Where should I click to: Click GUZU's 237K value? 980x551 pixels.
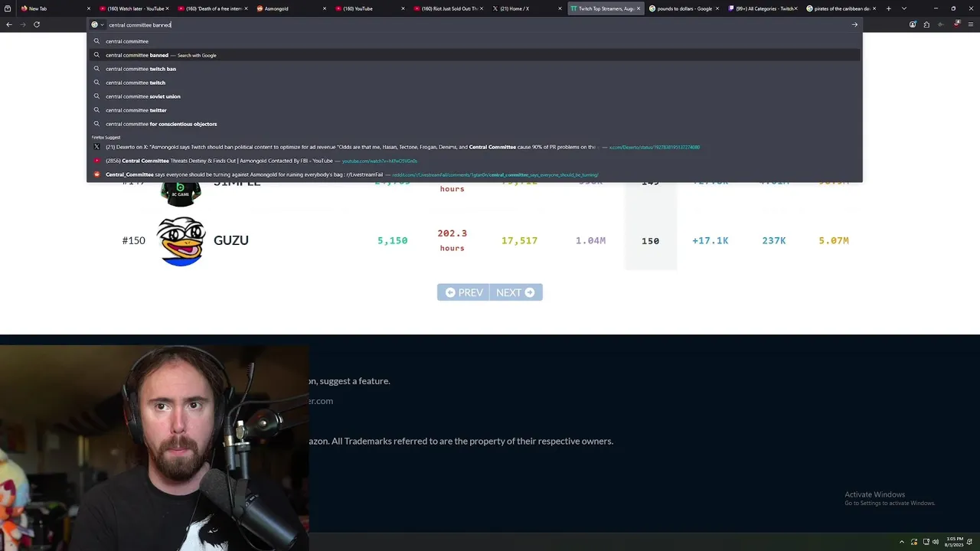coord(773,240)
